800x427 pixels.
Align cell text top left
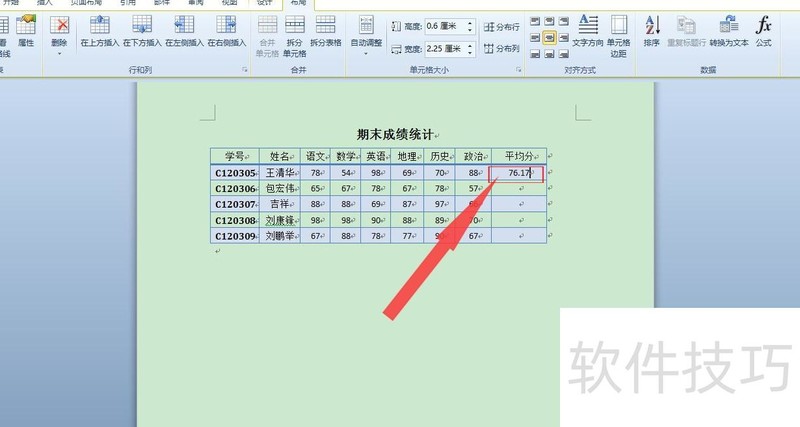click(535, 21)
